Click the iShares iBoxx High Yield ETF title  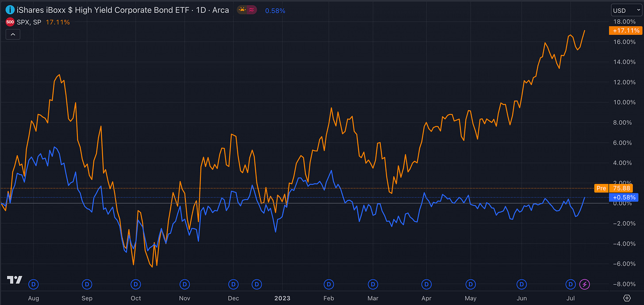click(x=123, y=10)
